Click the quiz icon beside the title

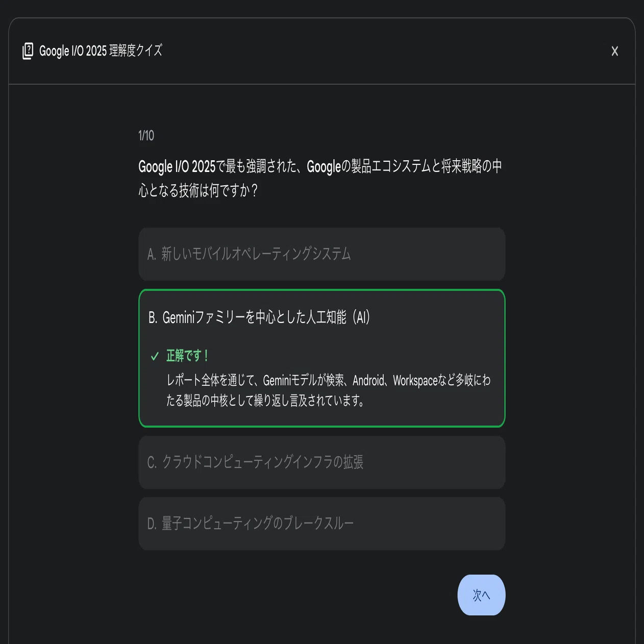tap(28, 51)
